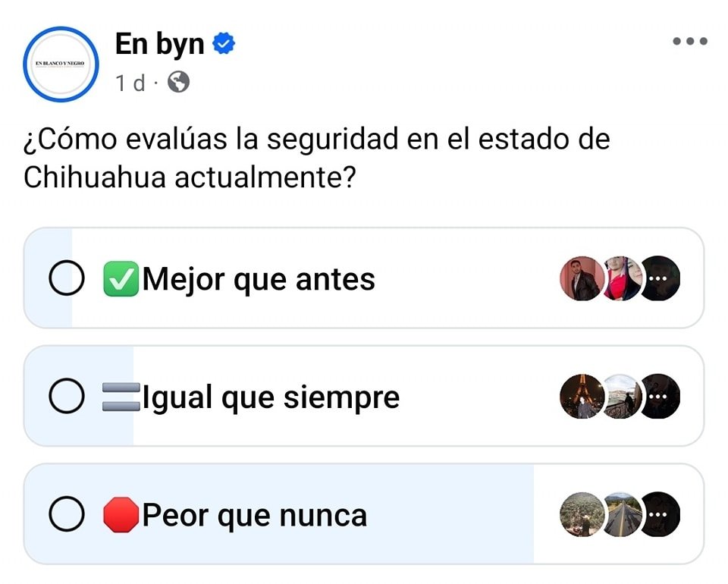Select the 'Peor que nunca' radio button

66,516
